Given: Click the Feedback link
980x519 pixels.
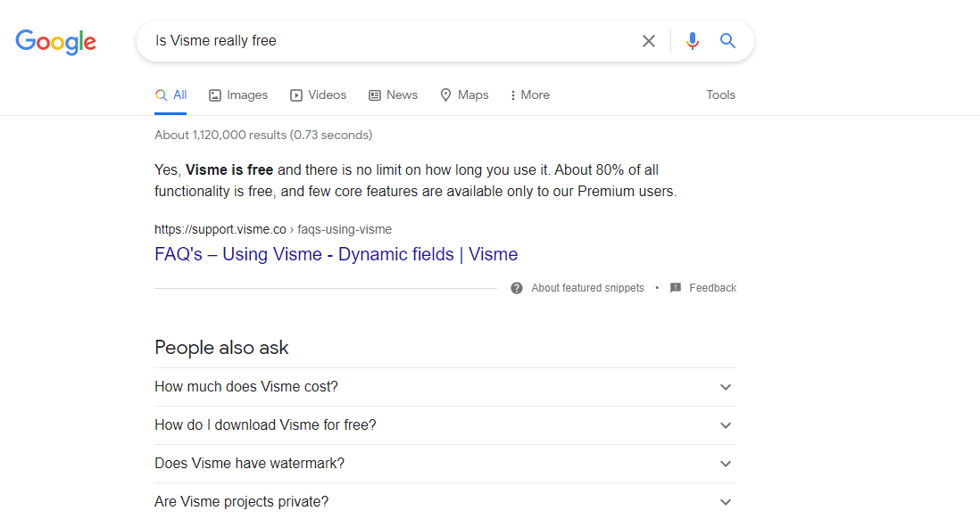Looking at the screenshot, I should [x=712, y=288].
